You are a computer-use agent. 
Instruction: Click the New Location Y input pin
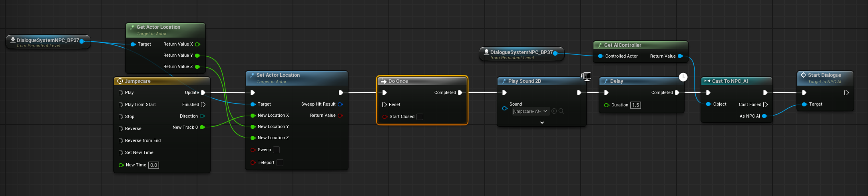253,127
